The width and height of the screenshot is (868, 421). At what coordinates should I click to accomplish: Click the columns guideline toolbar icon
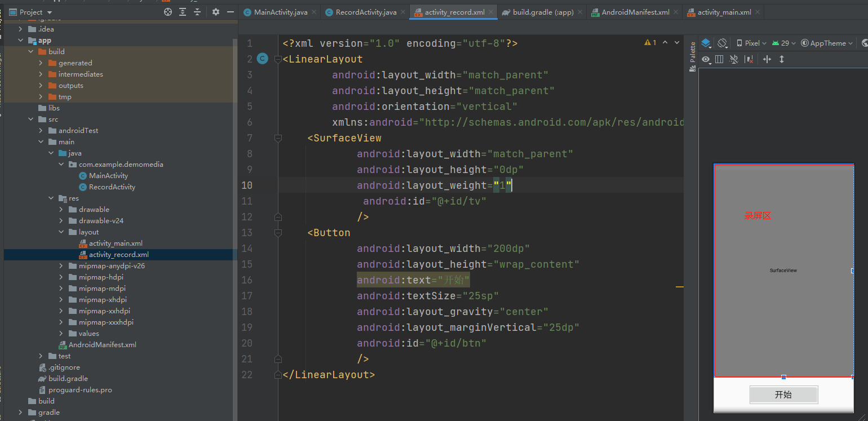719,59
